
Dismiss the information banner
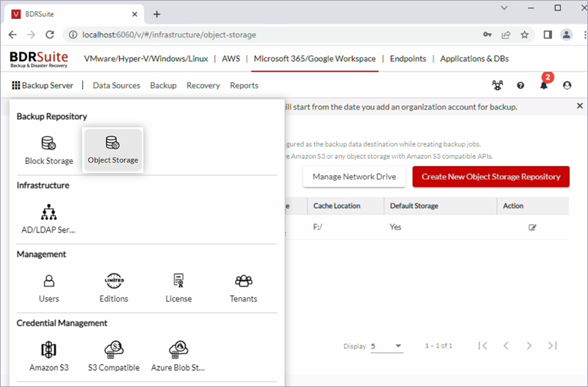point(580,106)
